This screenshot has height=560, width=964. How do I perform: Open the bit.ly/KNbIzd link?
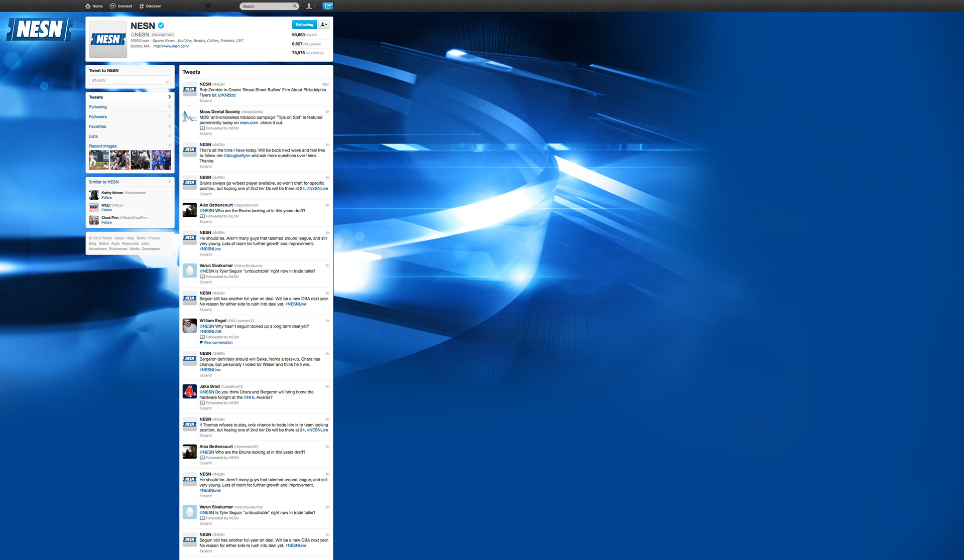[x=223, y=95]
